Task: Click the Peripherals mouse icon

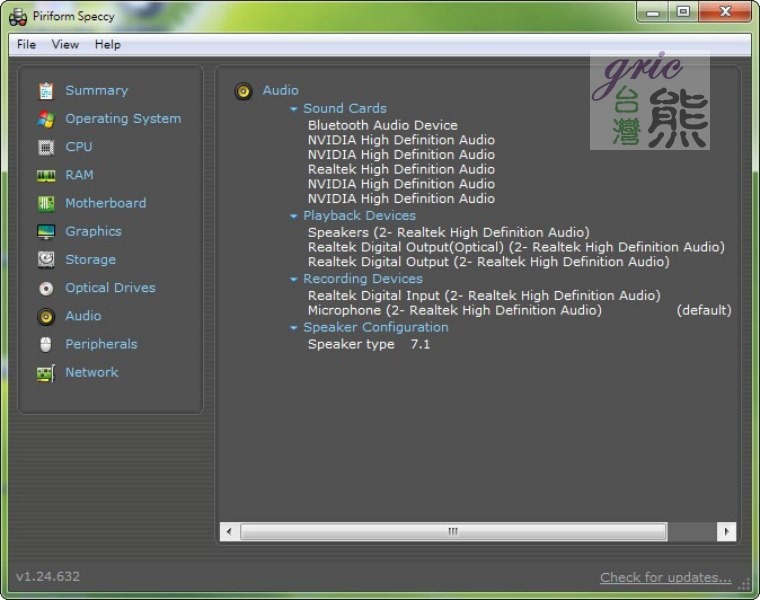Action: point(46,345)
